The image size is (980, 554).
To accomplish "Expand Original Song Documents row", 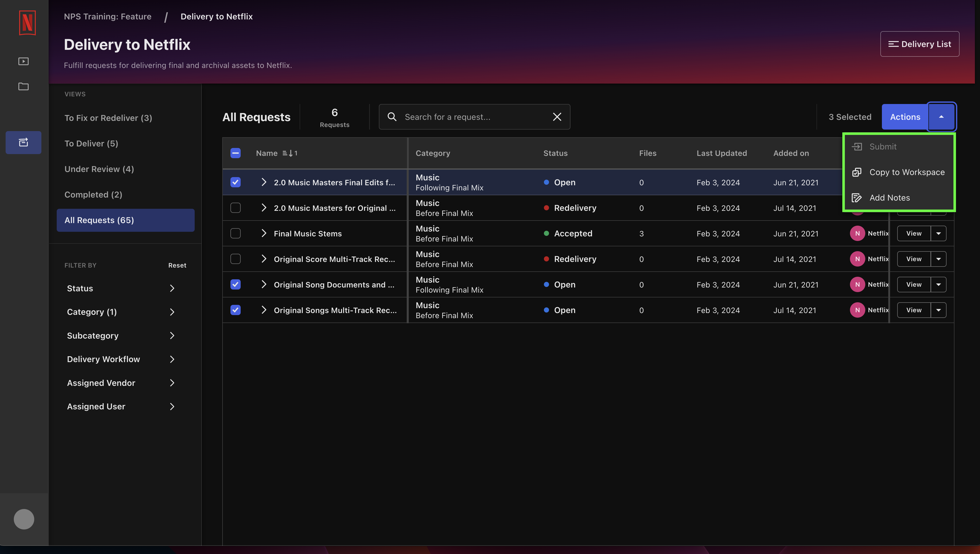I will pos(264,284).
